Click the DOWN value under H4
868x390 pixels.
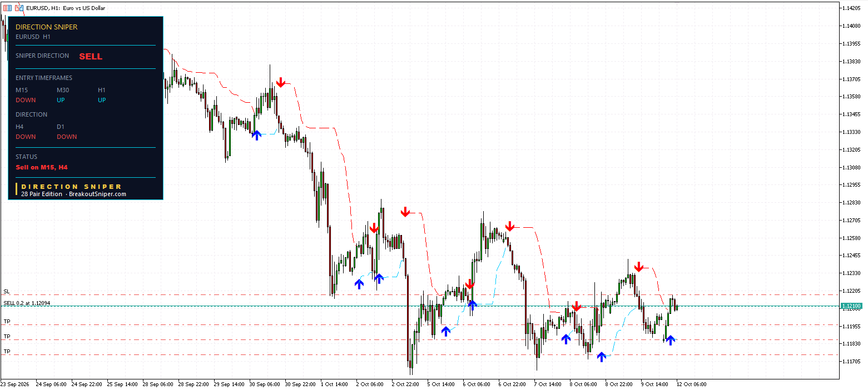(26, 137)
